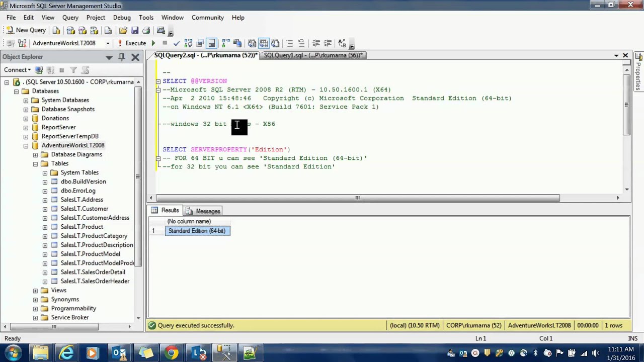Open the Query menu
This screenshot has width=644, height=362.
pyautogui.click(x=70, y=18)
